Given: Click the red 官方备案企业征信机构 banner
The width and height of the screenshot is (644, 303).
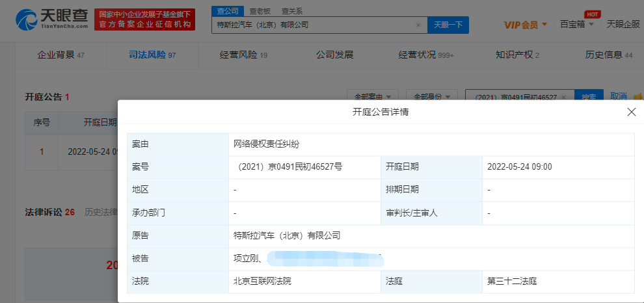Looking at the screenshot, I should coord(145,20).
